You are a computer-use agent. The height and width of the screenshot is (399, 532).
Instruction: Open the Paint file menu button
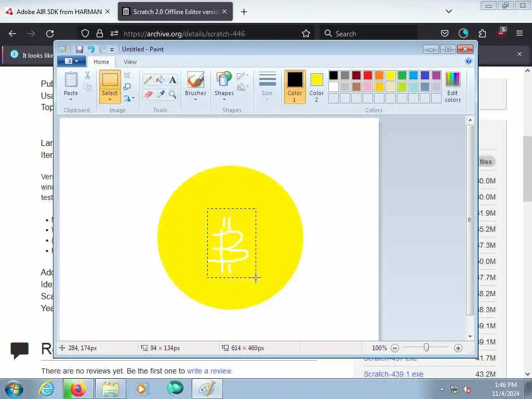pyautogui.click(x=71, y=61)
